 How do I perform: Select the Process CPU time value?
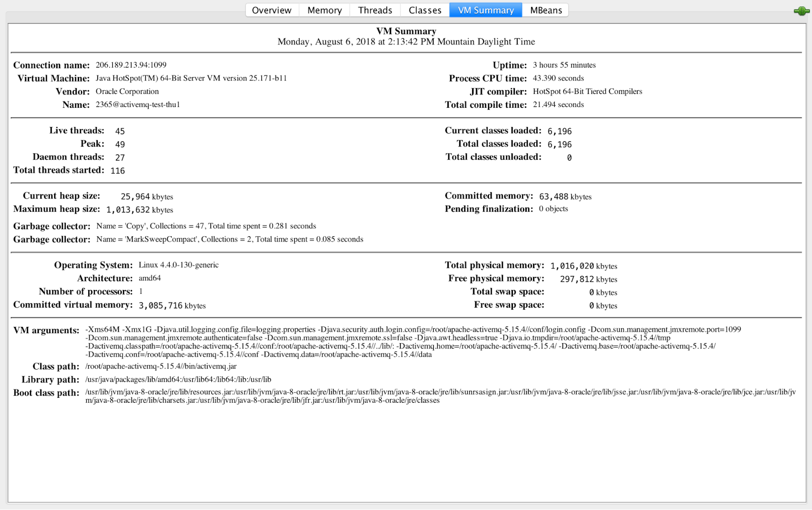(558, 78)
